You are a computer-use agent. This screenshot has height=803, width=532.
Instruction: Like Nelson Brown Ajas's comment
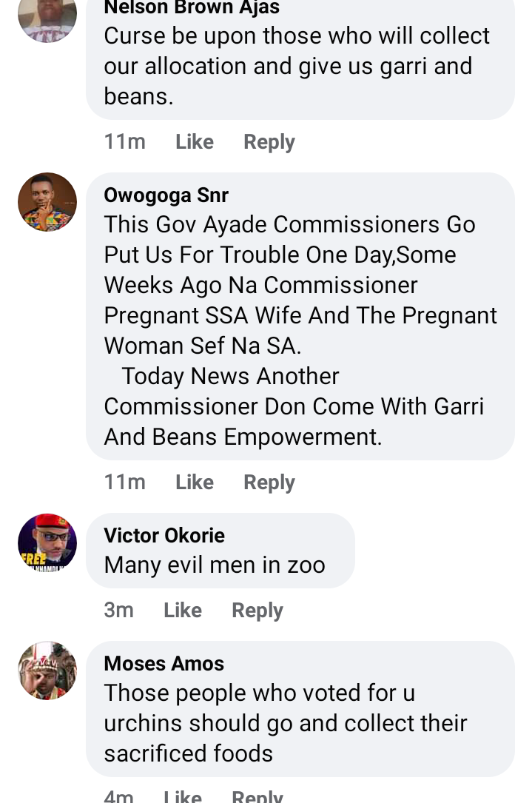coord(195,142)
